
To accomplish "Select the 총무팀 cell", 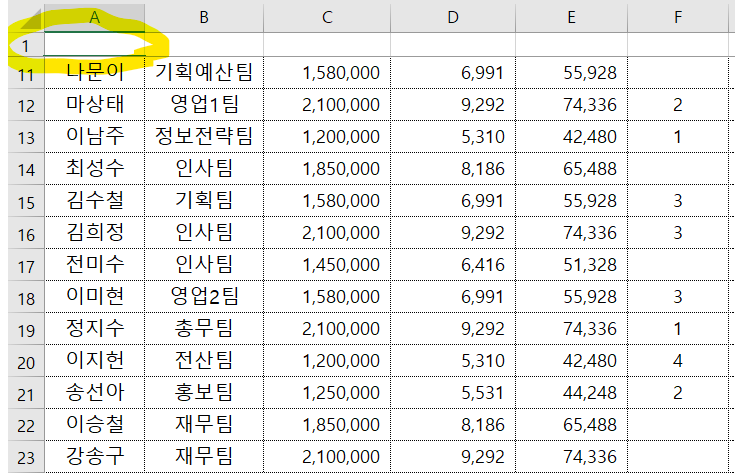I will point(204,328).
